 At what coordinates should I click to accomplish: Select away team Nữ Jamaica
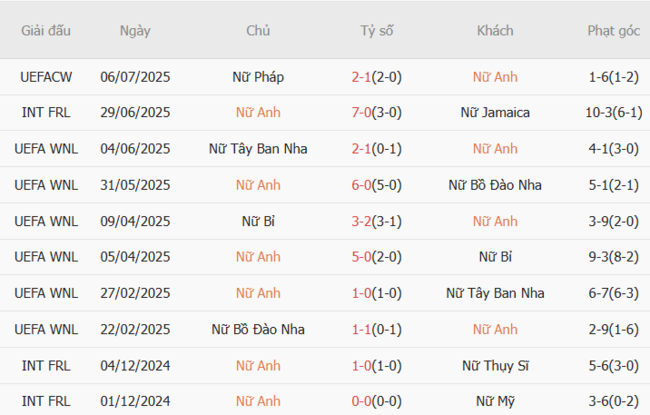[495, 113]
